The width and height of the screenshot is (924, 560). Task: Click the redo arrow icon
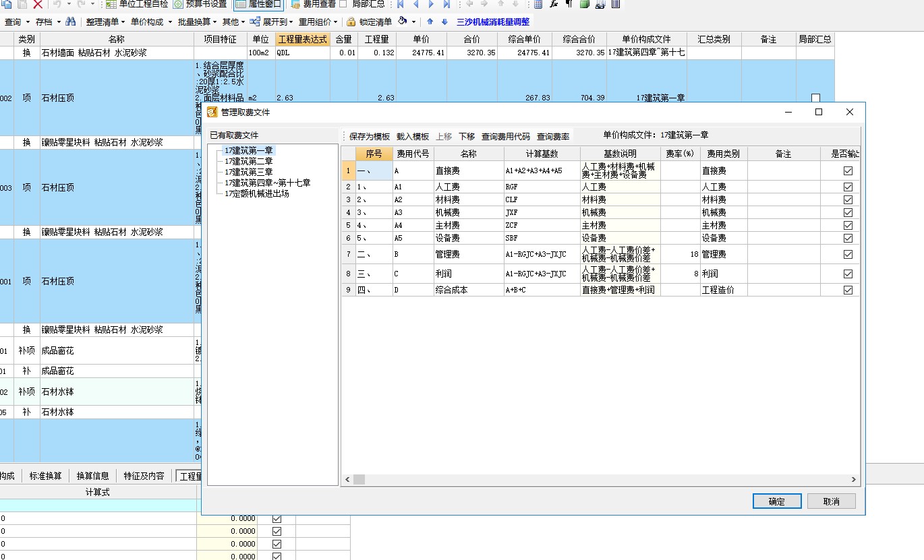point(81,4)
